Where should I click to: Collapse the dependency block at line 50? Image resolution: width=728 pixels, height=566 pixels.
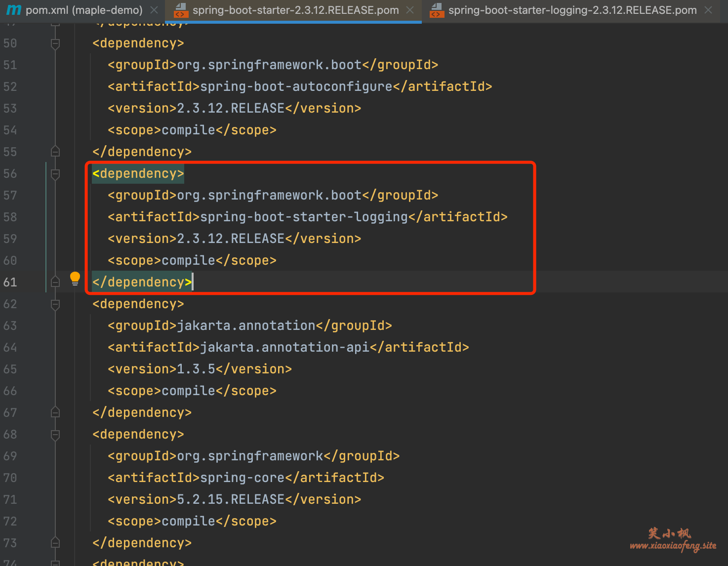[55, 44]
